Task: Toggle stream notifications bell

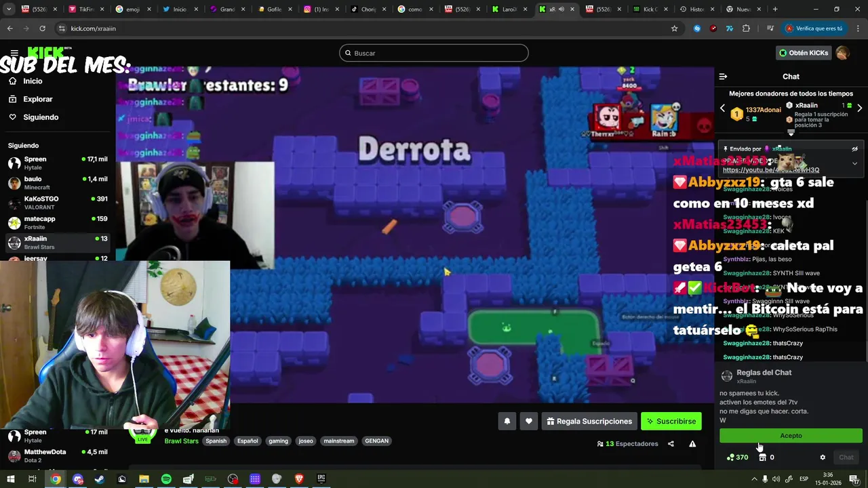Action: (507, 422)
